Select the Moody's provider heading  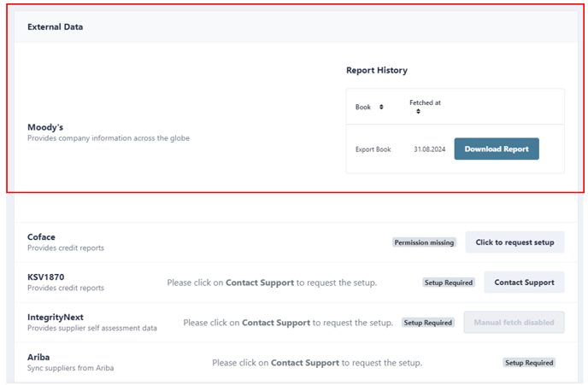(45, 127)
